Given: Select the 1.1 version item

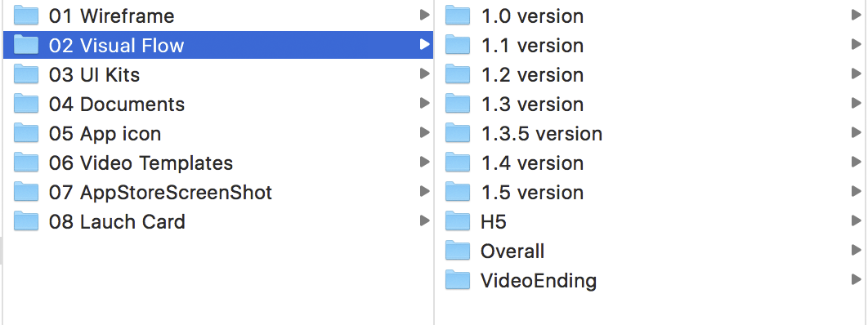Looking at the screenshot, I should [x=651, y=45].
